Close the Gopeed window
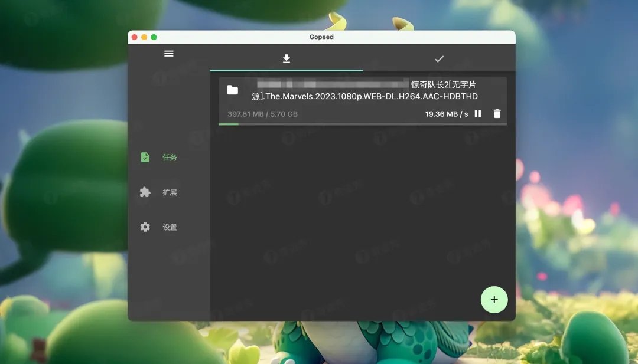 135,37
